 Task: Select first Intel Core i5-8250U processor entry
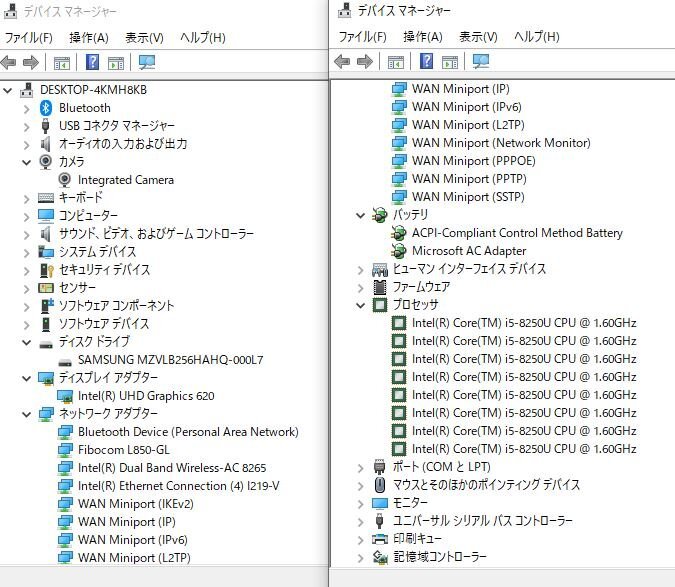coord(524,323)
